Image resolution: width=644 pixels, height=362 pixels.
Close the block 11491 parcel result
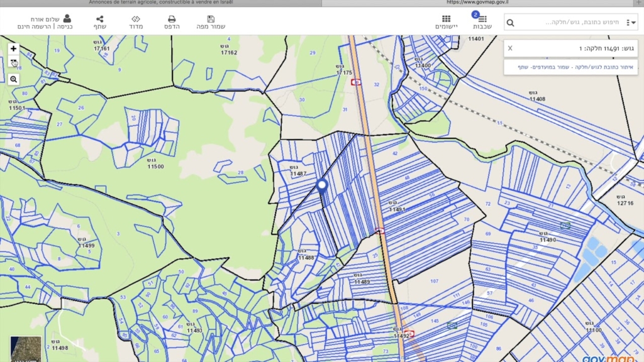pyautogui.click(x=510, y=48)
